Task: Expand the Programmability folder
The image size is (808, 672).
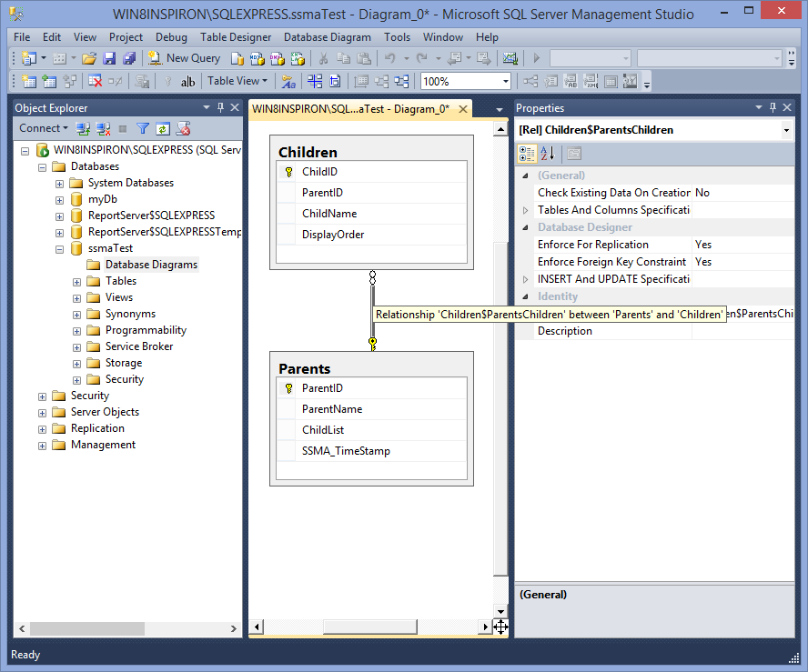Action: coord(76,331)
